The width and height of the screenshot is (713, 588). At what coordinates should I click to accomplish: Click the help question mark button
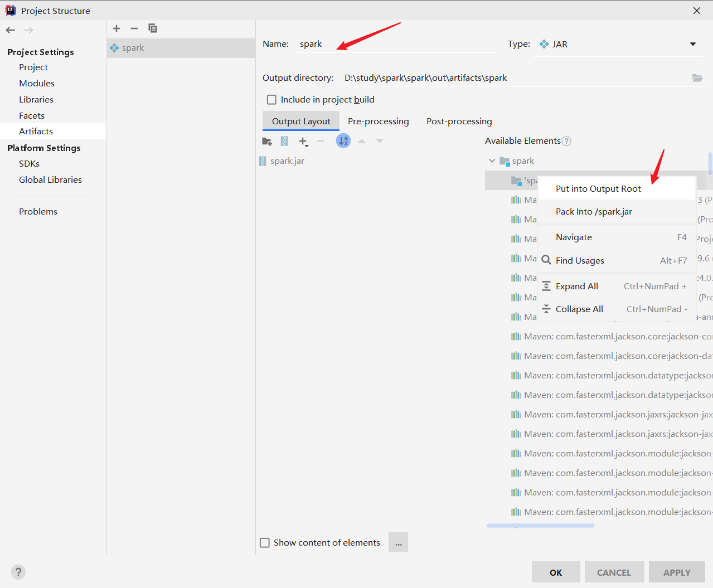coord(18,572)
